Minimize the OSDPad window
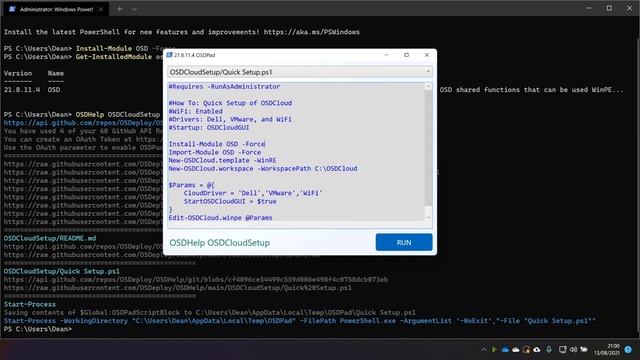640x360 pixels. point(386,55)
